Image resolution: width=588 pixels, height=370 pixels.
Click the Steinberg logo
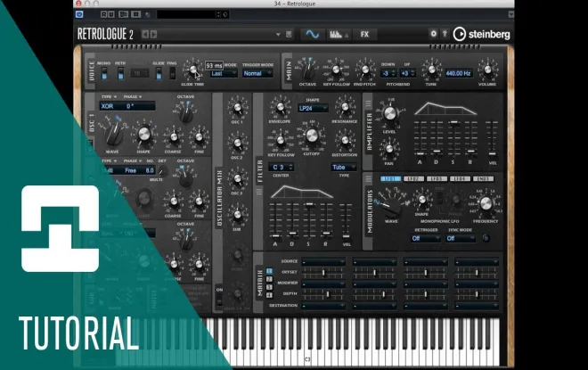pyautogui.click(x=481, y=35)
